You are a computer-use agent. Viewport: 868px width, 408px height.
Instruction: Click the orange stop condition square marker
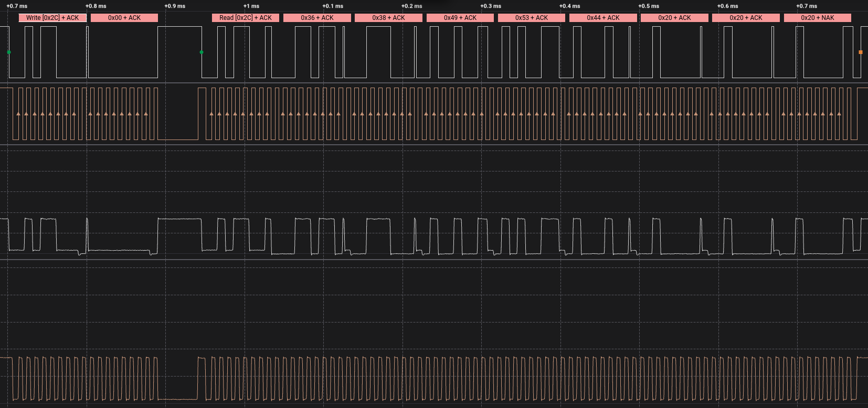click(860, 52)
